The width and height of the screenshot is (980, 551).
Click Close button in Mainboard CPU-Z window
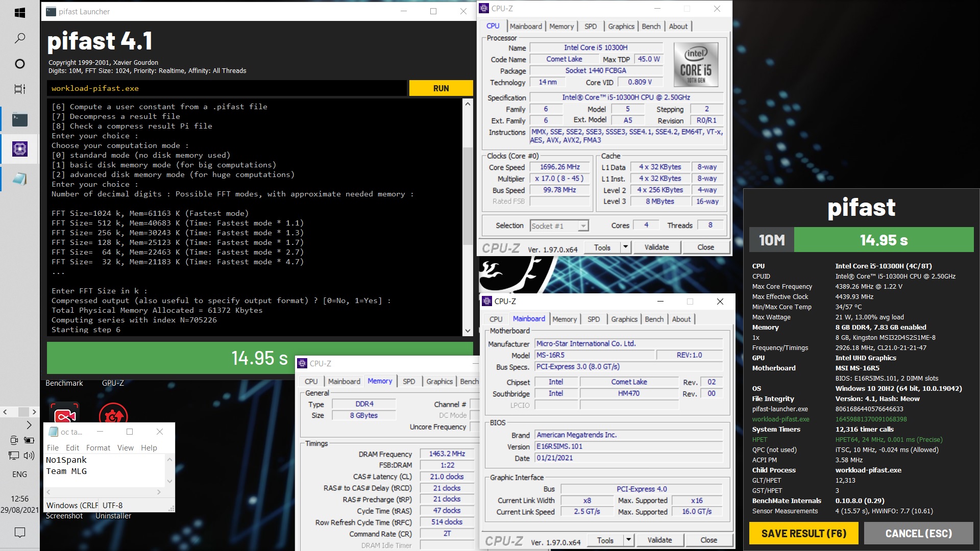(x=708, y=540)
